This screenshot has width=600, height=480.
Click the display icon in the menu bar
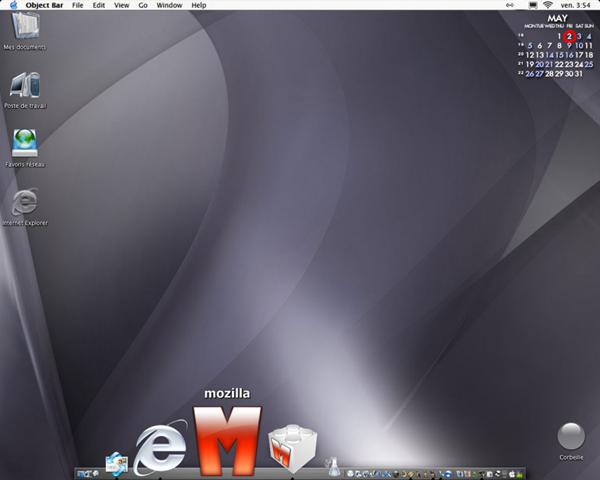click(x=533, y=5)
